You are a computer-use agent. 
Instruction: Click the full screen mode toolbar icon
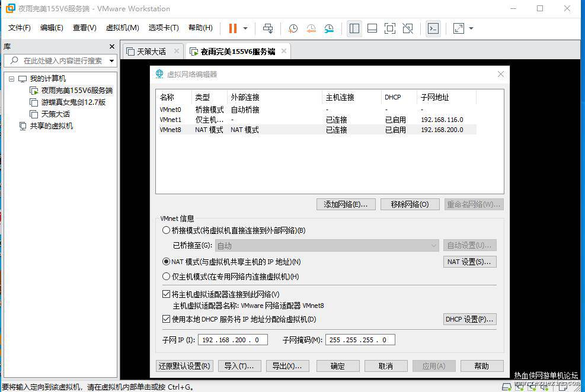pyautogui.click(x=390, y=28)
